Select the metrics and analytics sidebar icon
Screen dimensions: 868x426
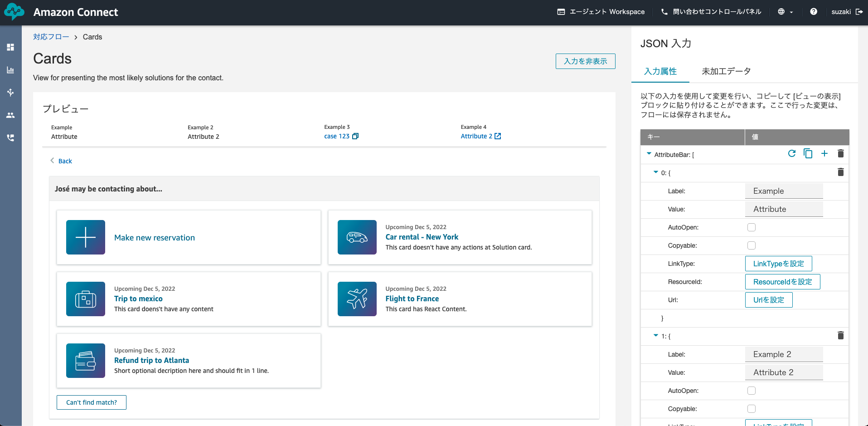[x=10, y=70]
